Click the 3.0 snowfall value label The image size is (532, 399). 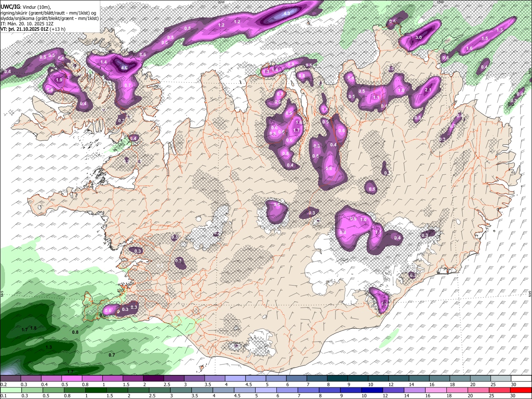(419, 37)
